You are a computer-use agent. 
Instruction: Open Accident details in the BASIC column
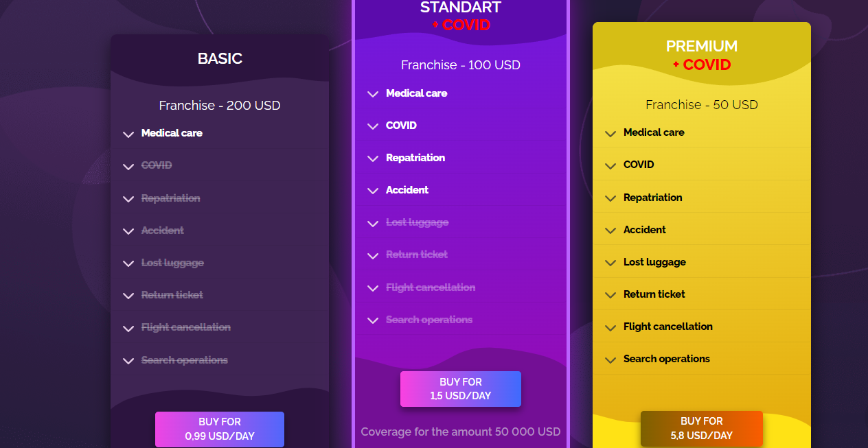coord(163,230)
